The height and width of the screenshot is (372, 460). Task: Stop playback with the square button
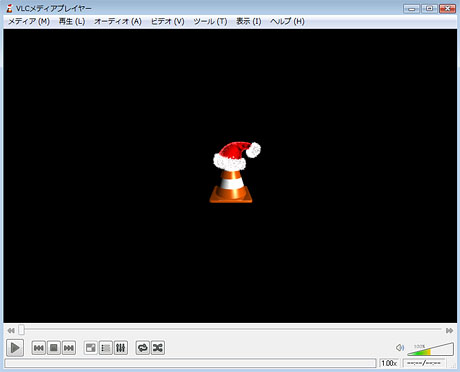[53, 348]
